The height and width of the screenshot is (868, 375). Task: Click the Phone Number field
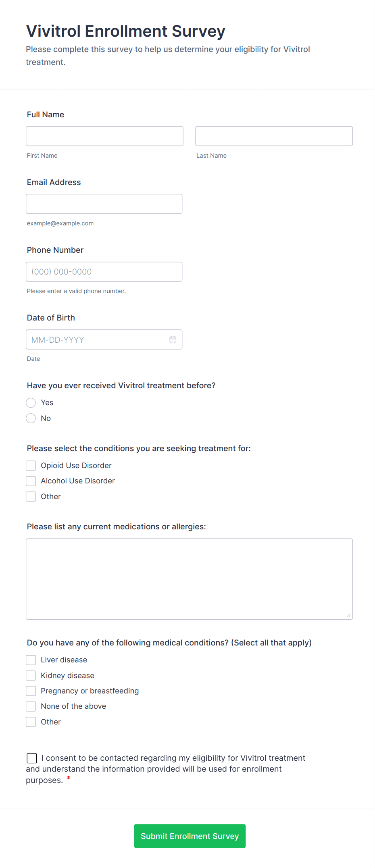[x=104, y=271]
